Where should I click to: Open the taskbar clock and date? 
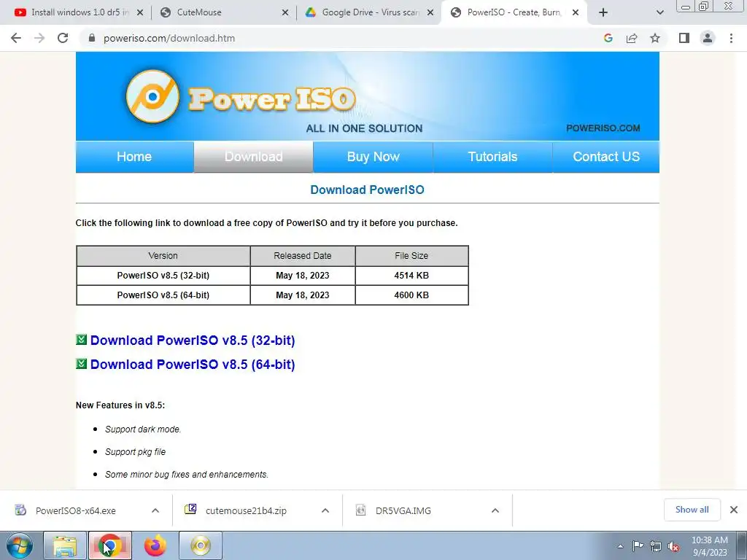(x=710, y=546)
